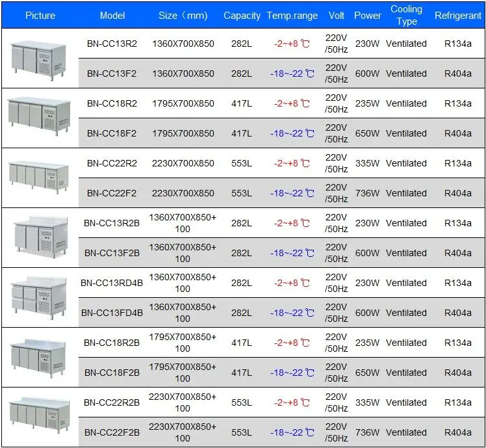486x448 pixels.
Task: Click the BN-CC18R2B backsplash counter picture
Action: point(38,358)
